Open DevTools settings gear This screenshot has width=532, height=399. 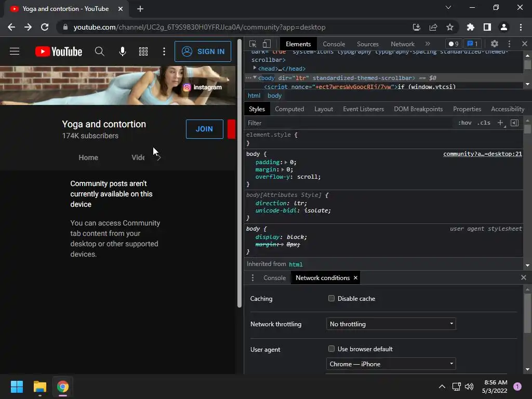pyautogui.click(x=495, y=44)
